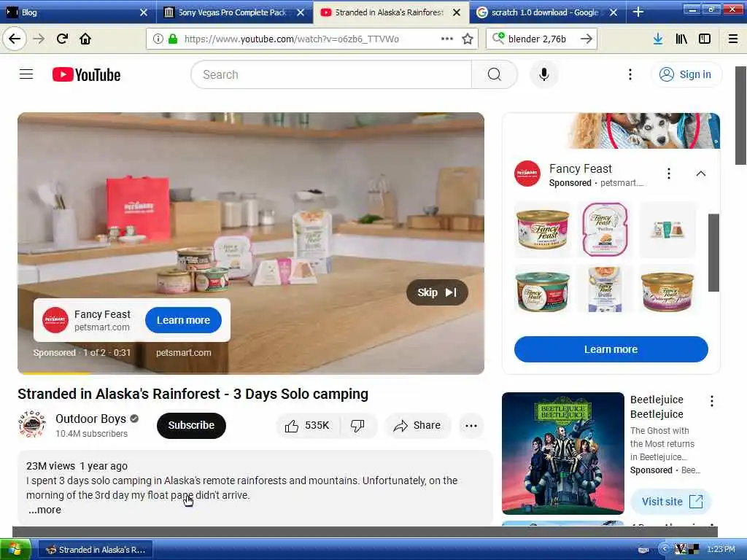The width and height of the screenshot is (747, 560).
Task: Click the taskbar clock 1:23 PM
Action: pyautogui.click(x=721, y=550)
